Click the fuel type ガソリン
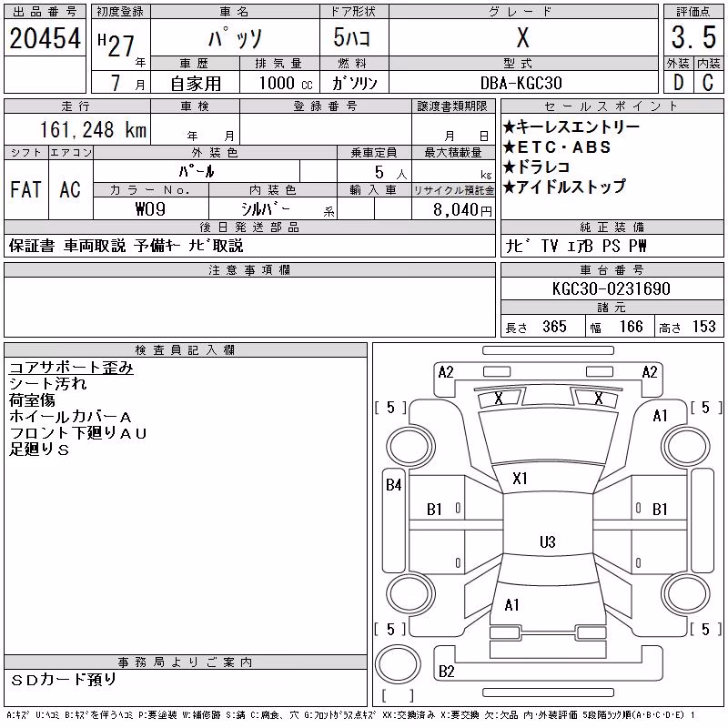 [354, 83]
